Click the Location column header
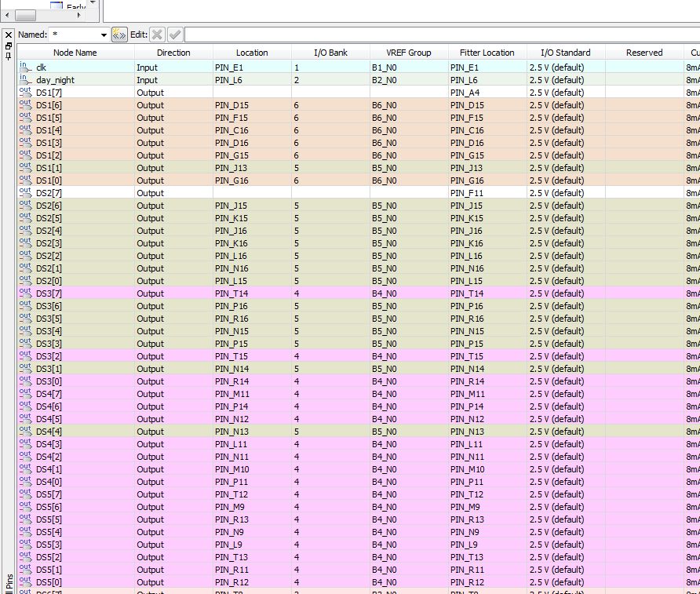The image size is (700, 594). (252, 53)
